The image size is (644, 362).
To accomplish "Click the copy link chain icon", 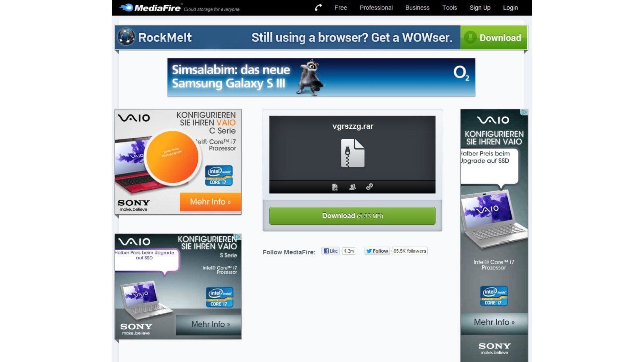I will pos(369,187).
